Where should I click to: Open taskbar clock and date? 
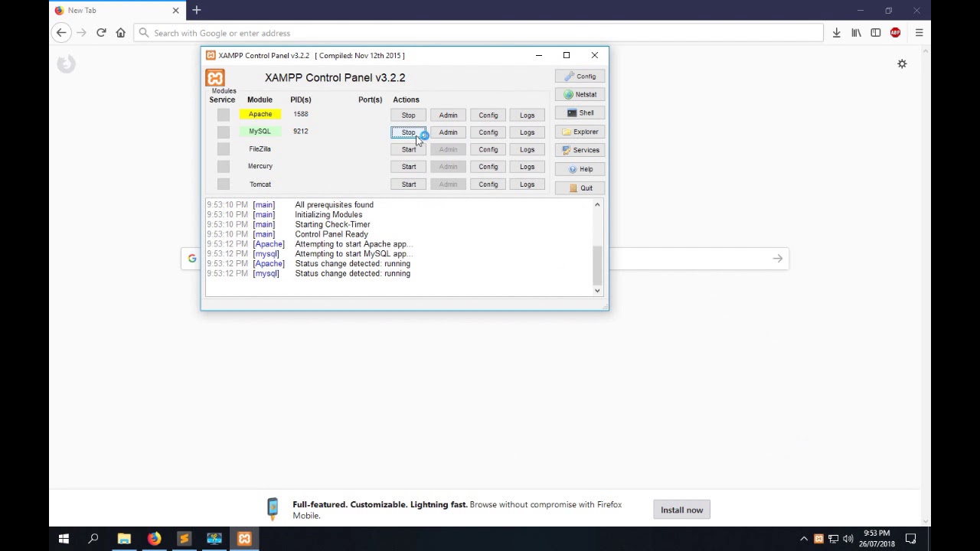877,539
